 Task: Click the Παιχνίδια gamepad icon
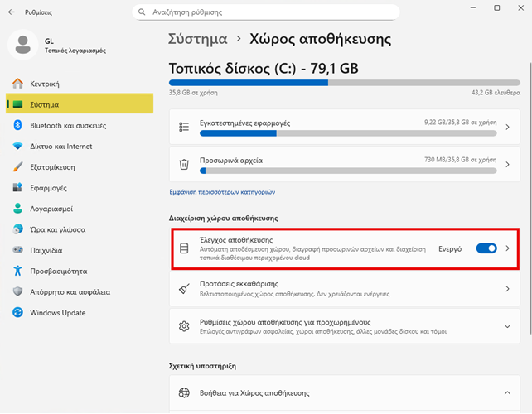(x=17, y=250)
